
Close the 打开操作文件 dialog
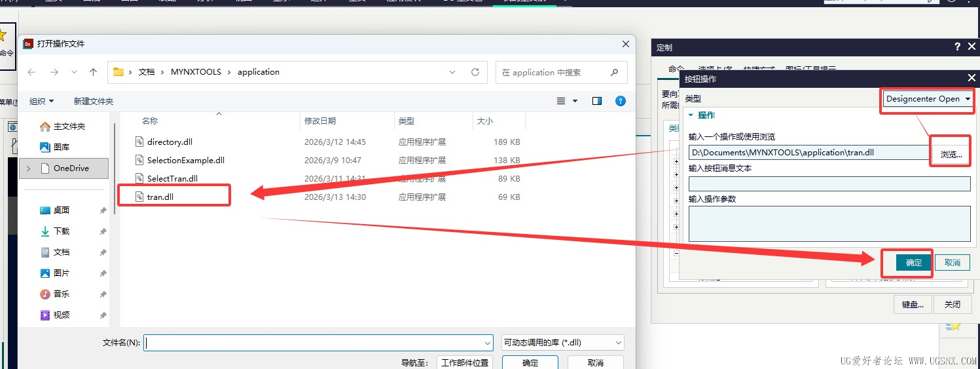[625, 44]
